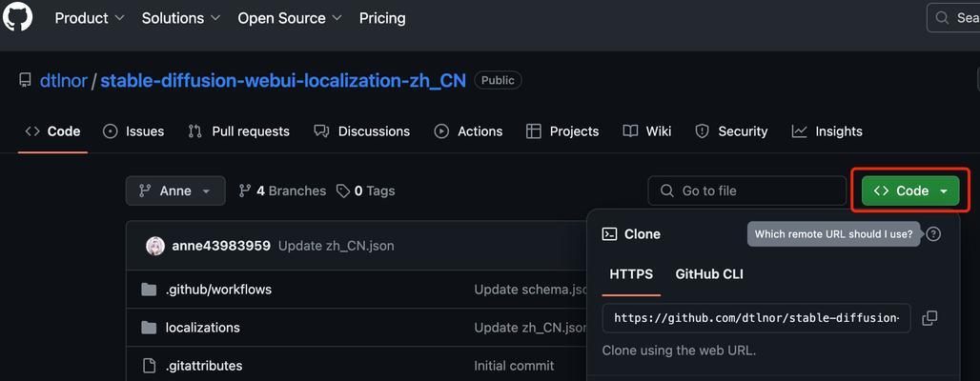Select the GitHub CLI clone tab
980x381 pixels.
point(709,274)
